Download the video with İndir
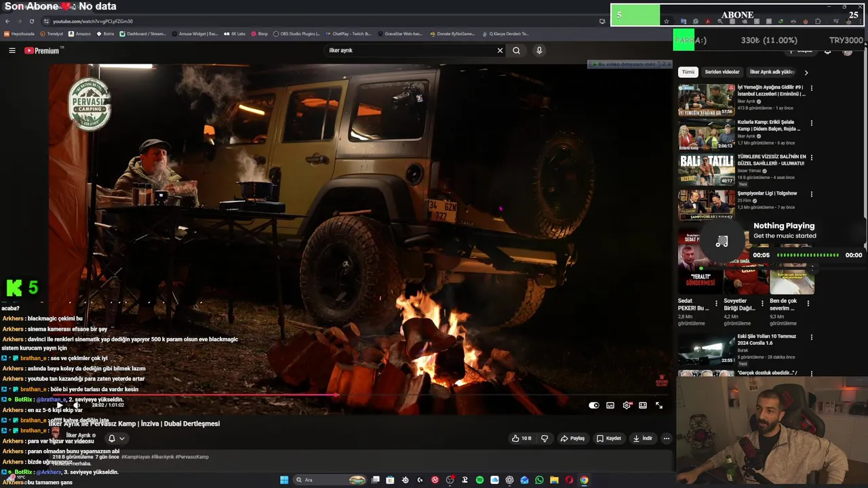The image size is (868, 488). [643, 439]
